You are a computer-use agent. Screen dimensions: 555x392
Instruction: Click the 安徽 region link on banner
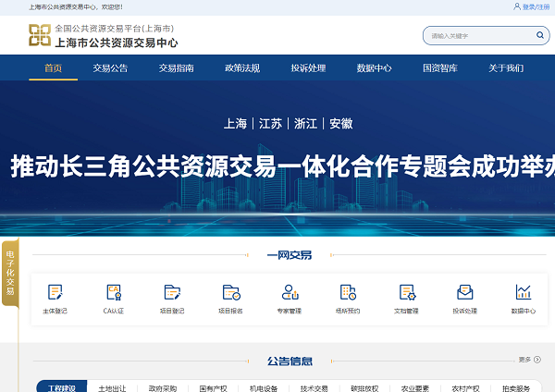(x=340, y=124)
